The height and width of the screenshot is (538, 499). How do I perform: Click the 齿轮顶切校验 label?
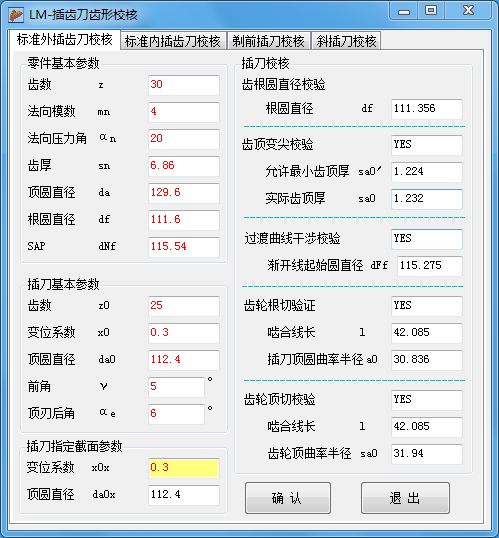pyautogui.click(x=279, y=399)
